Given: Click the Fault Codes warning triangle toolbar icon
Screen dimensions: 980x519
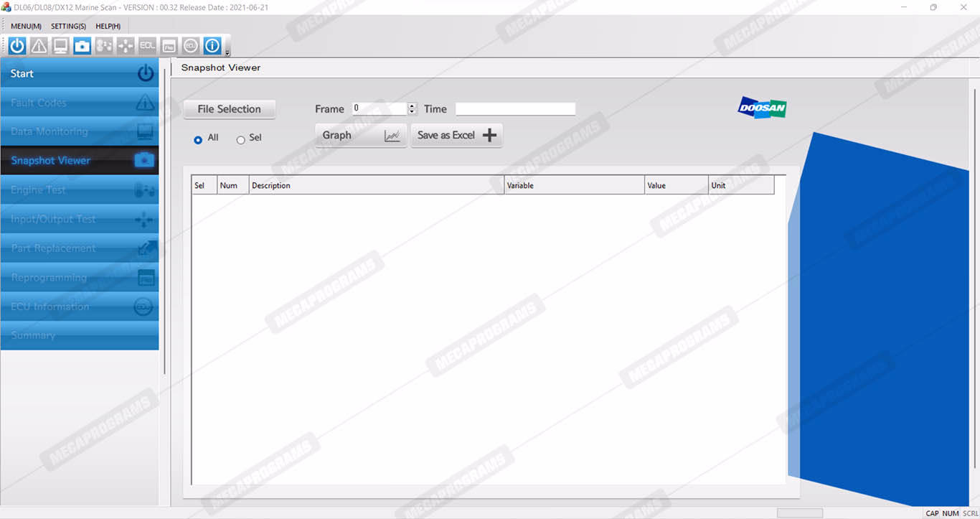Looking at the screenshot, I should click(x=39, y=46).
